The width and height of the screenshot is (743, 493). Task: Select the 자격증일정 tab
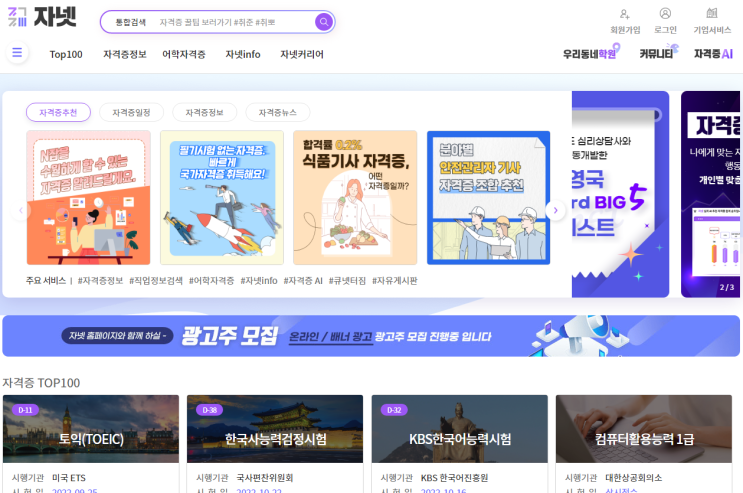pyautogui.click(x=131, y=112)
